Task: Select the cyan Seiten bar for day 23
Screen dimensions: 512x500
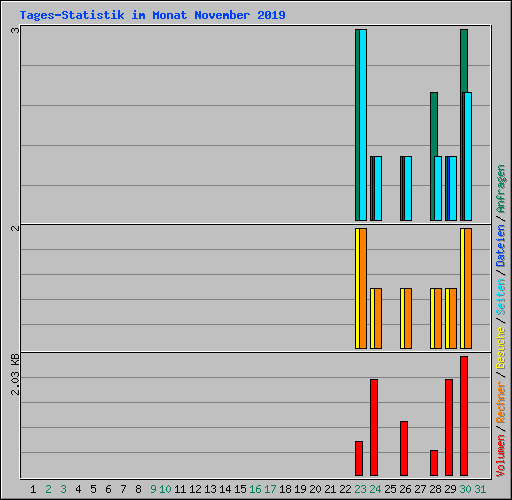Action: point(363,125)
